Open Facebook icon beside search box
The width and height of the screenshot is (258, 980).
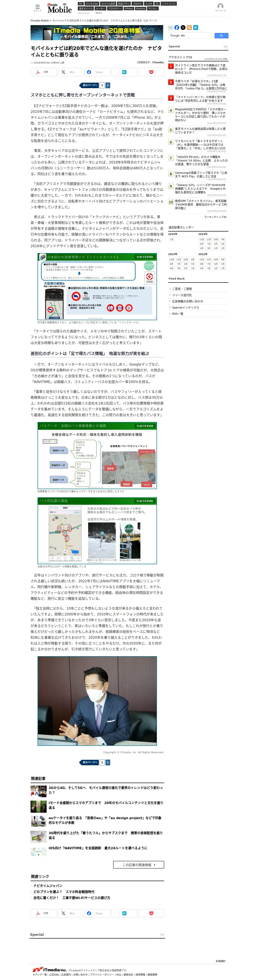pos(177,27)
